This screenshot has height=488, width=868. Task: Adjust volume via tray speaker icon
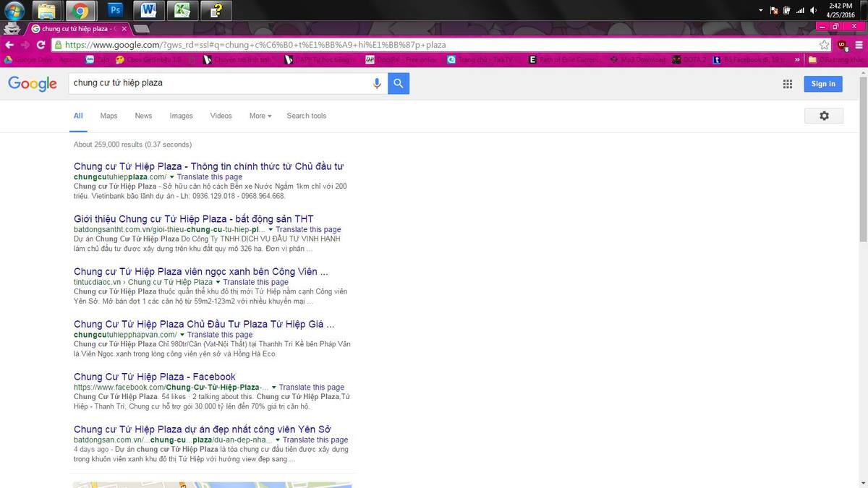click(814, 11)
